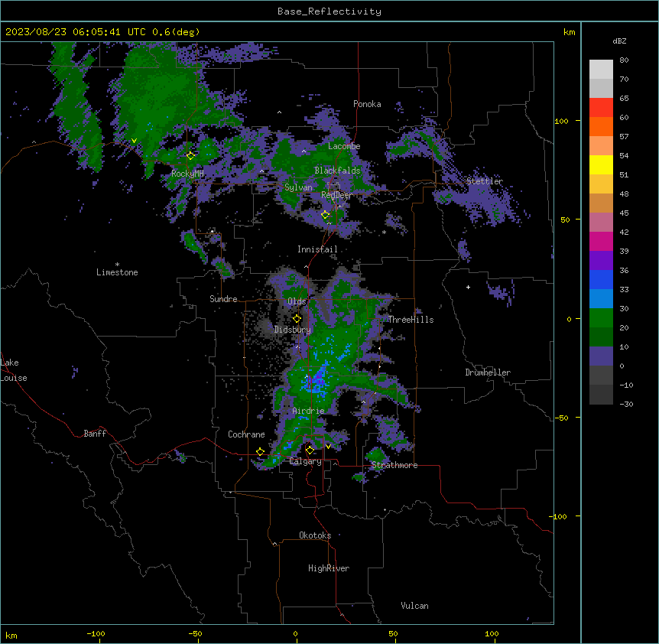Viewport: 659px width, 644px height.
Task: Click the yellow diamond marker near Cochrane
Action: click(260, 452)
